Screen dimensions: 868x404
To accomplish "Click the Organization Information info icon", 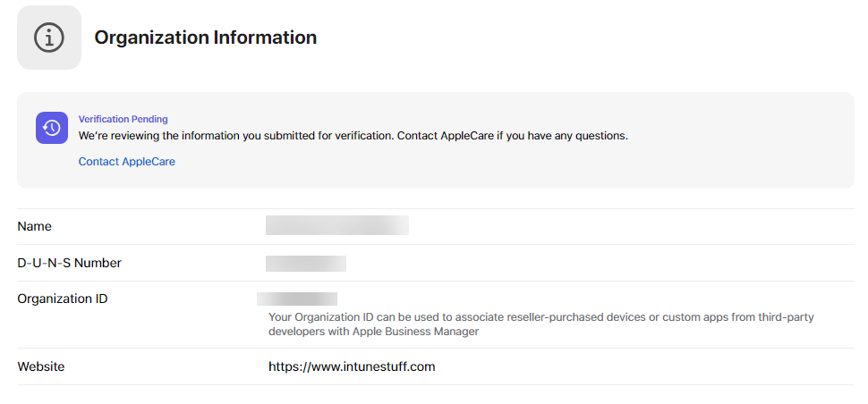I will click(x=49, y=38).
